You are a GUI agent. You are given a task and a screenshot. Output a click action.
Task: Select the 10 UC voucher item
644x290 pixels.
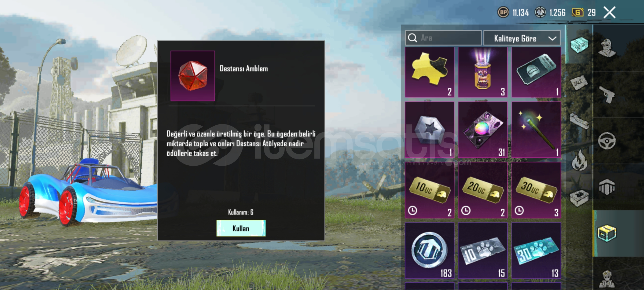[429, 190]
